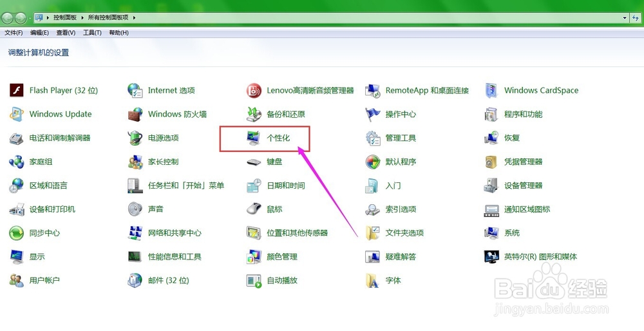The width and height of the screenshot is (644, 331).
Task: Open the 任务栏和「开始」菜单 icon
Action: 135,185
